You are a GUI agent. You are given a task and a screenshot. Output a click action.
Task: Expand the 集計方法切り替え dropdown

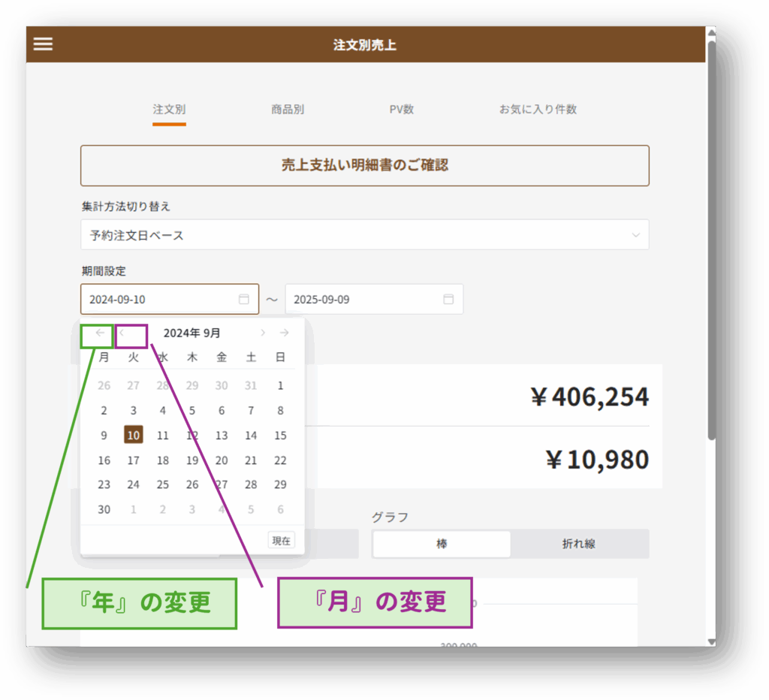[364, 235]
